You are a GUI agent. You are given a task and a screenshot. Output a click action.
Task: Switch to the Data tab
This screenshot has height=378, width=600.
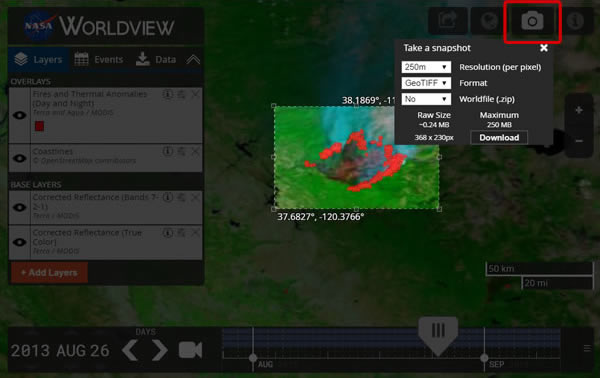click(x=156, y=59)
